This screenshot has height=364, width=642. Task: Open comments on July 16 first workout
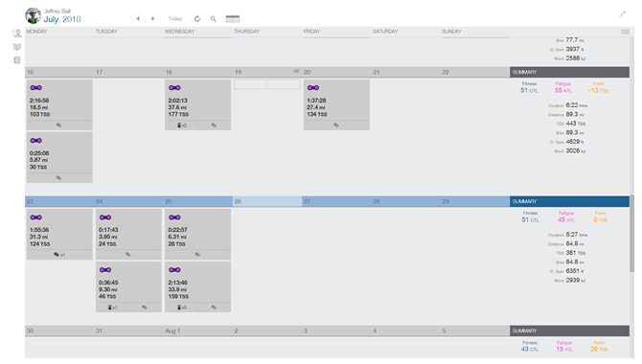[59, 125]
